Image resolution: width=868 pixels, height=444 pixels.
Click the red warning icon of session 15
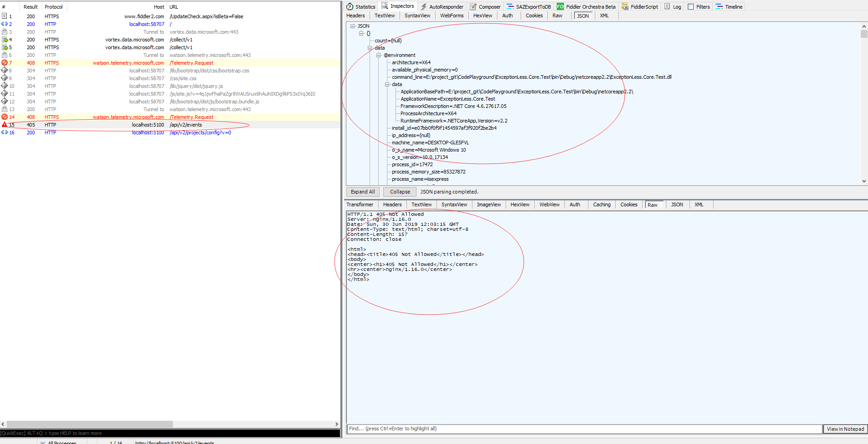(4, 124)
